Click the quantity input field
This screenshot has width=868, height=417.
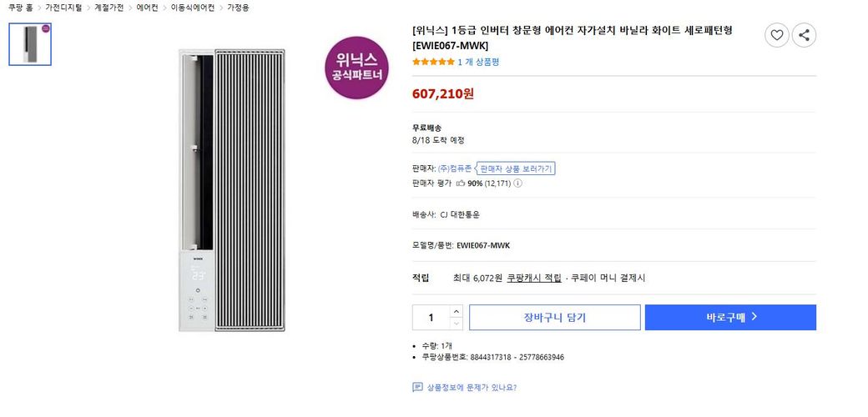(x=431, y=318)
